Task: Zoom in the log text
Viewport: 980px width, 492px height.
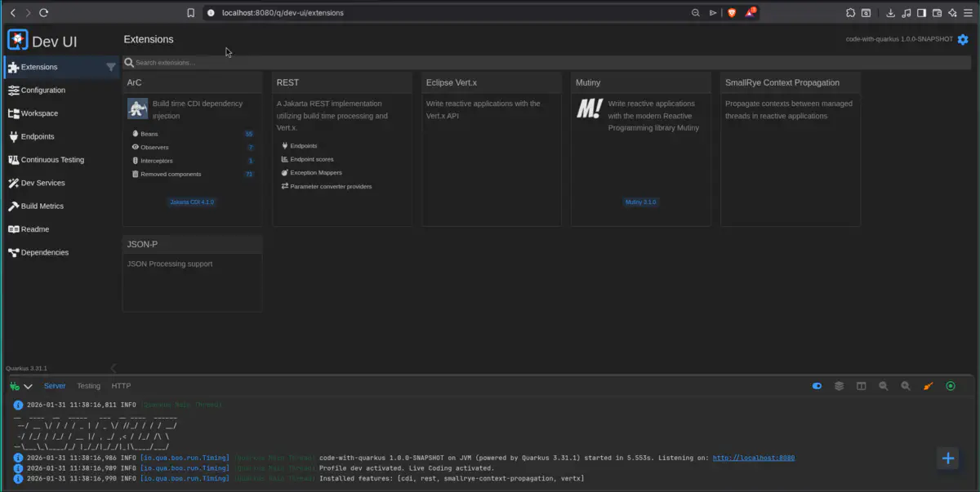Action: coord(905,386)
